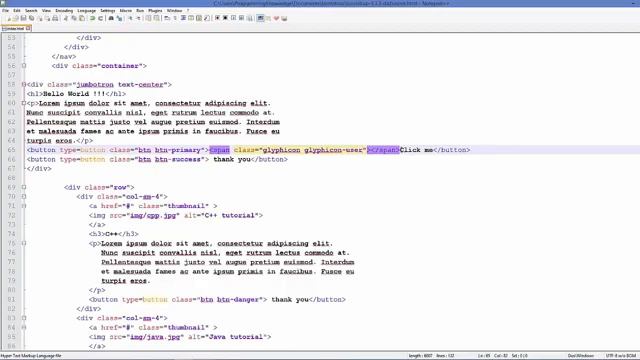Screen dimensions: 640x360
Task: Click the highlighted opening span tag on line 65
Action: pyautogui.click(x=220, y=150)
